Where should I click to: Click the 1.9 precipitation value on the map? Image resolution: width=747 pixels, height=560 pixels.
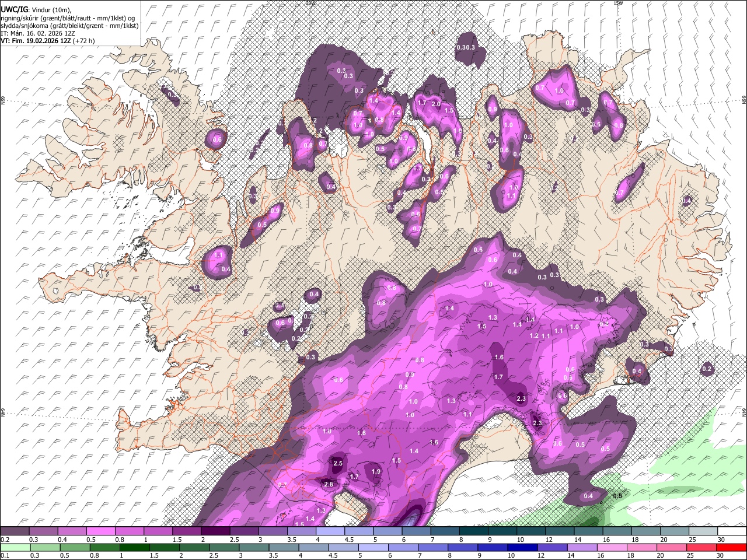pyautogui.click(x=376, y=471)
